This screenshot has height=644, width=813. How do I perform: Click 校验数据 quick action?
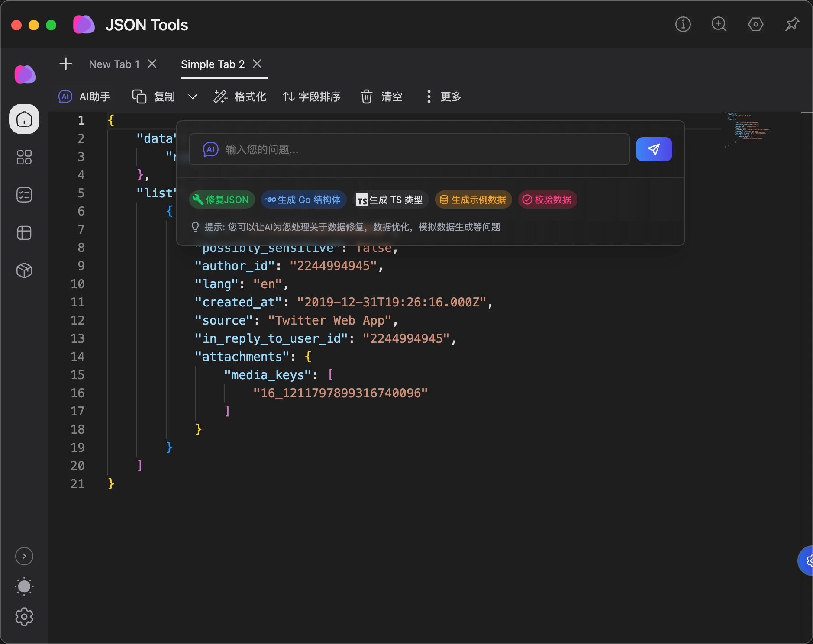pos(547,200)
